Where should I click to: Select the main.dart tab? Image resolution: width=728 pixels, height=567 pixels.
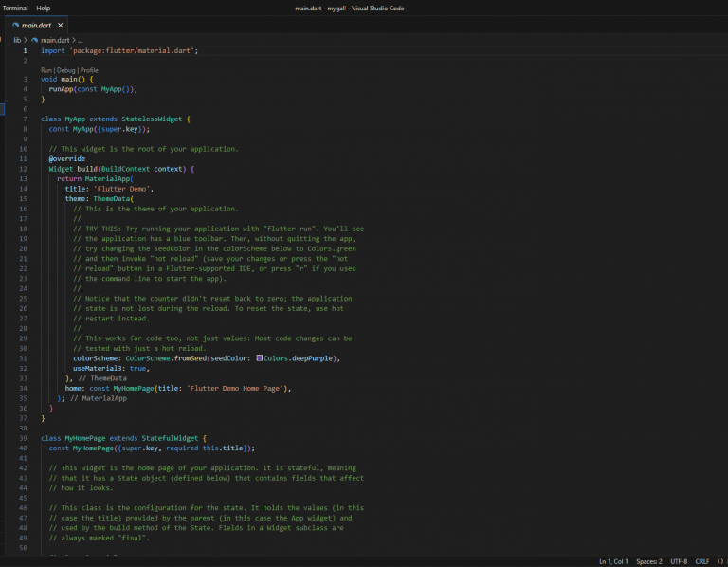36,25
